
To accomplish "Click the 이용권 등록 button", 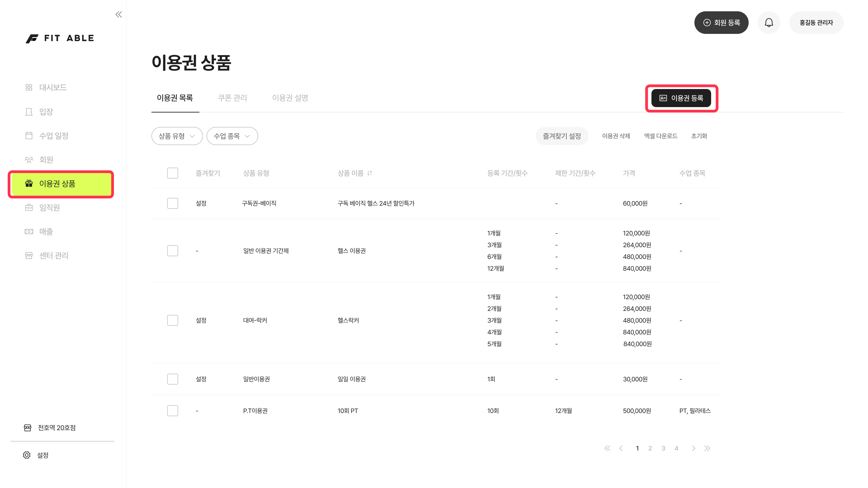I will coord(681,98).
